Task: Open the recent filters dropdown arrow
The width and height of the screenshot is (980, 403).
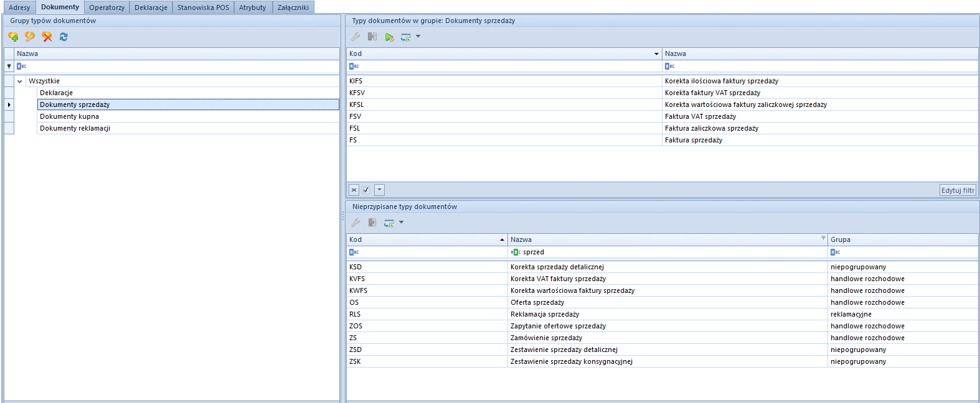Action: coord(380,190)
